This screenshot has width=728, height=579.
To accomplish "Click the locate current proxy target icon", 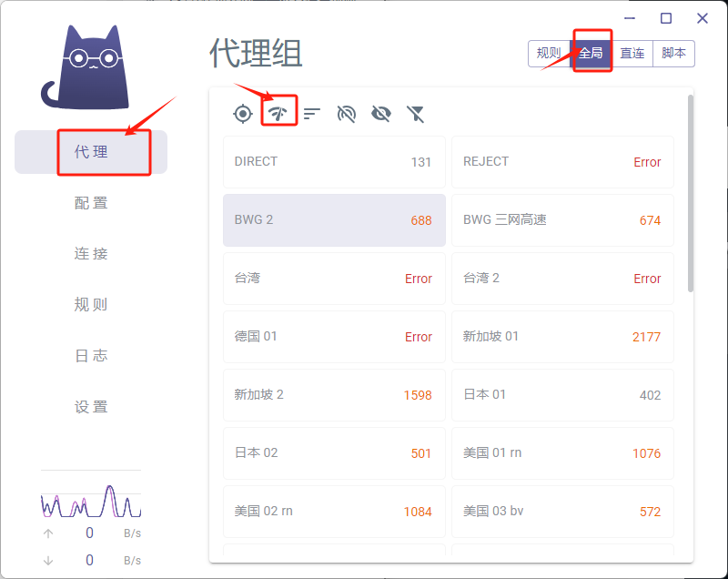I will 243,114.
